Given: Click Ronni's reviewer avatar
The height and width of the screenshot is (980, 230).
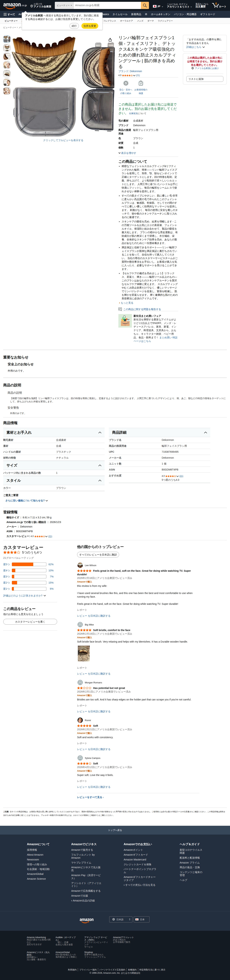Looking at the screenshot, I should pos(80,720).
